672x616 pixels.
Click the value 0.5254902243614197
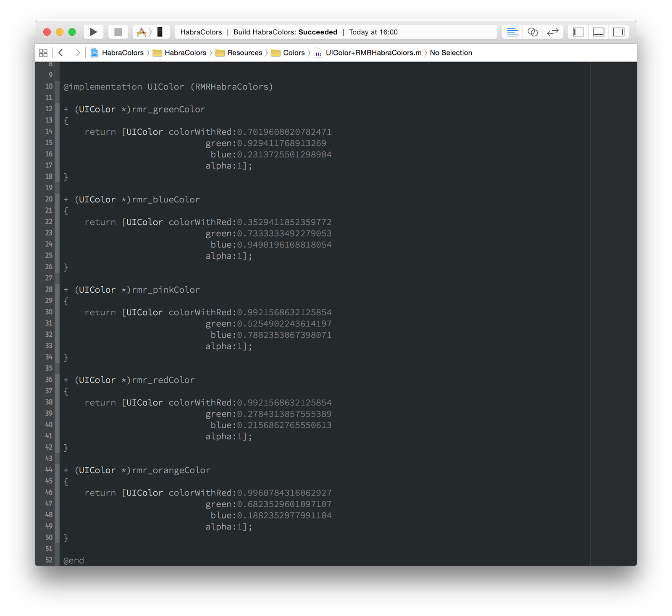click(284, 324)
